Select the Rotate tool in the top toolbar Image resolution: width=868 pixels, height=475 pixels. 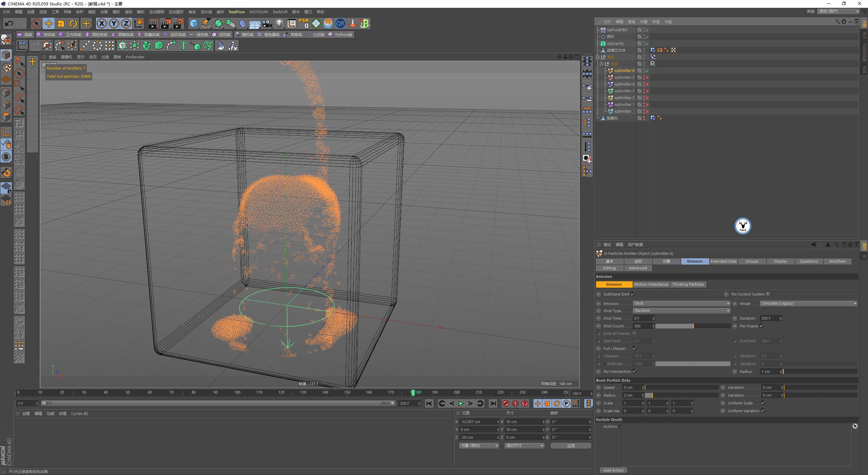pyautogui.click(x=73, y=23)
